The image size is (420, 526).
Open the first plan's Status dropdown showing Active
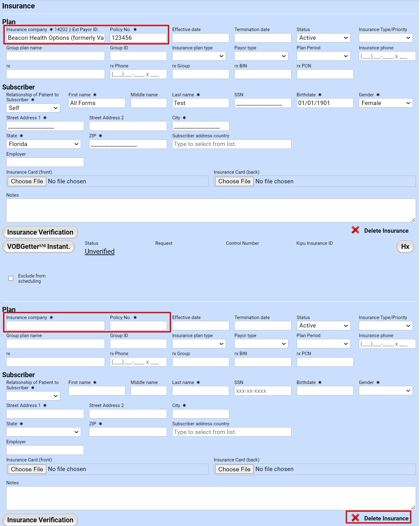click(323, 38)
